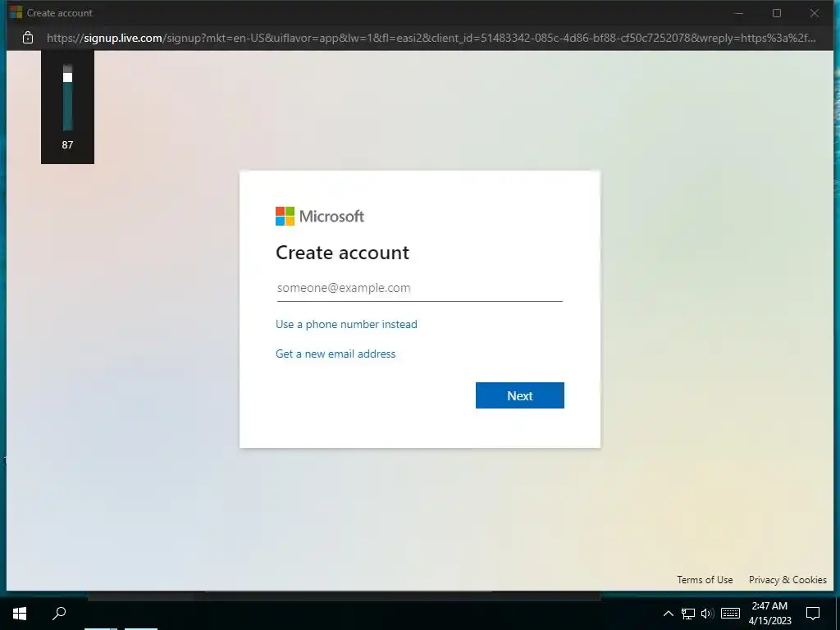Show hidden system tray icons
This screenshot has height=630, width=840.
click(668, 614)
